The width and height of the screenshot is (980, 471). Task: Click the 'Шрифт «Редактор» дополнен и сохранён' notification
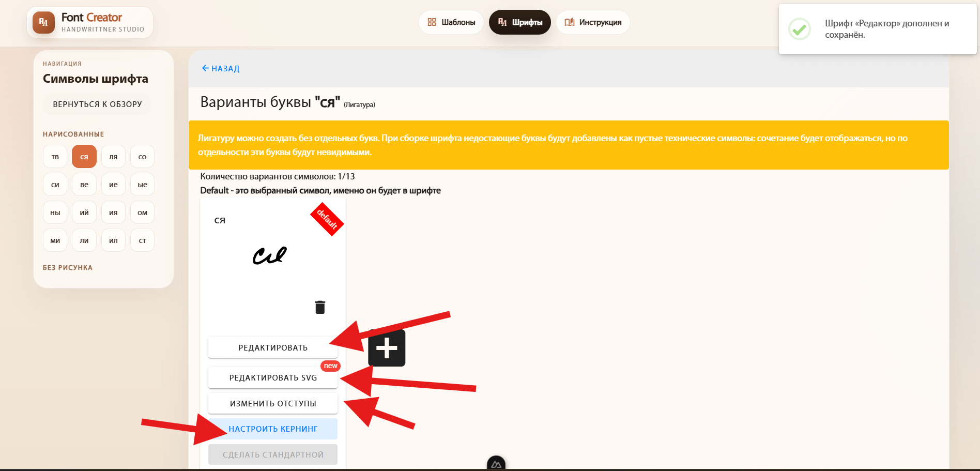pyautogui.click(x=878, y=29)
